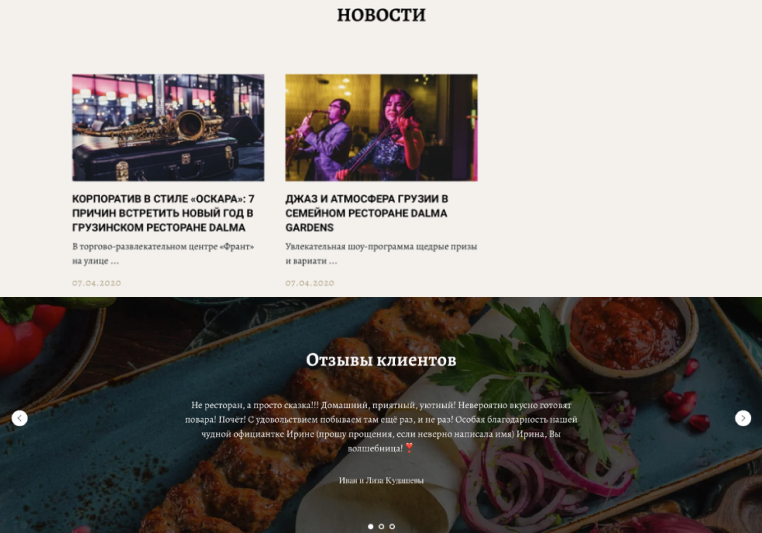762x533 pixels.
Task: Click the previous review arrow icon
Action: (19, 418)
